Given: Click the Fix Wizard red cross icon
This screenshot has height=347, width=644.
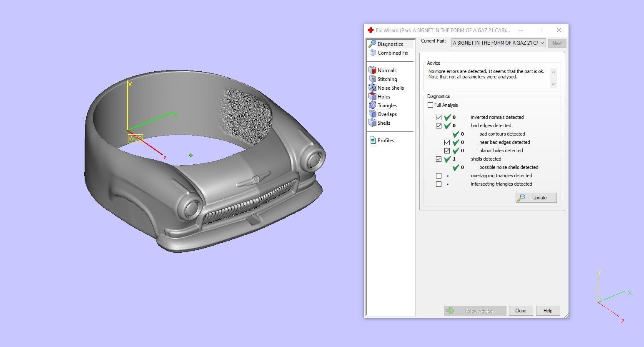Looking at the screenshot, I should click(x=371, y=30).
